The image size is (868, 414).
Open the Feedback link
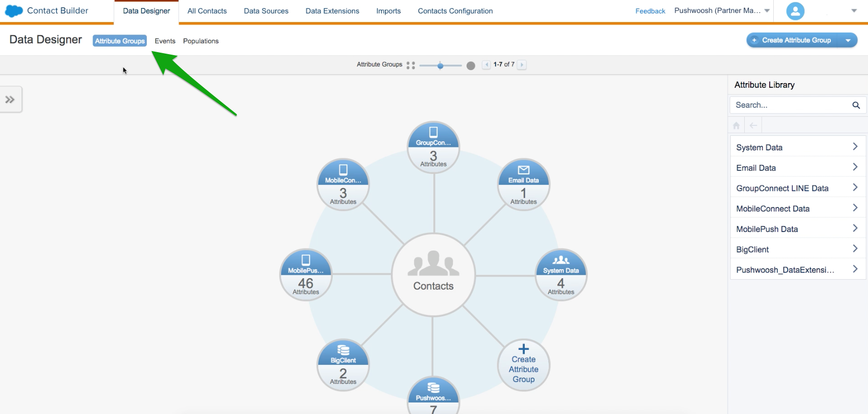pos(650,11)
